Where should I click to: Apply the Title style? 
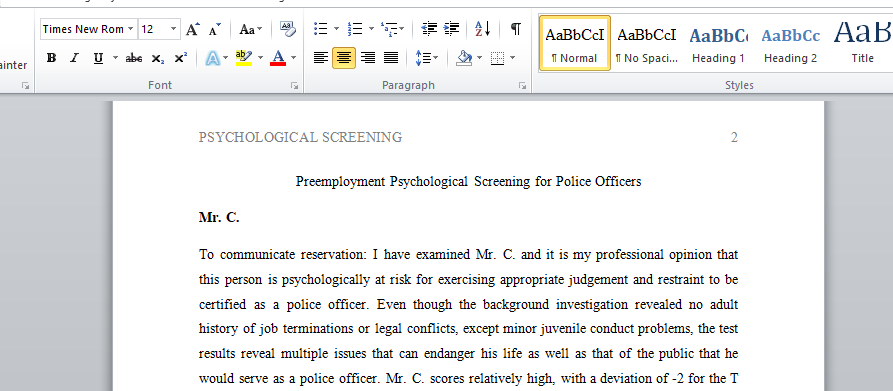862,43
